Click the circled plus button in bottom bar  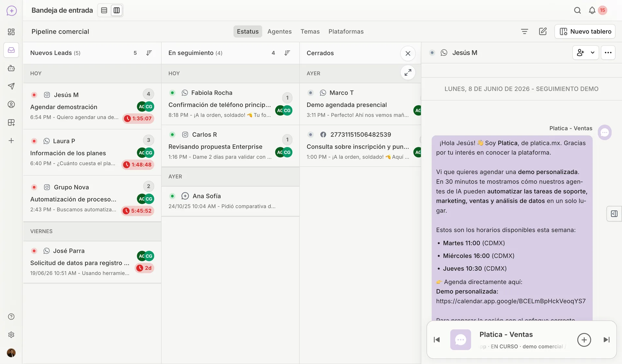584,340
